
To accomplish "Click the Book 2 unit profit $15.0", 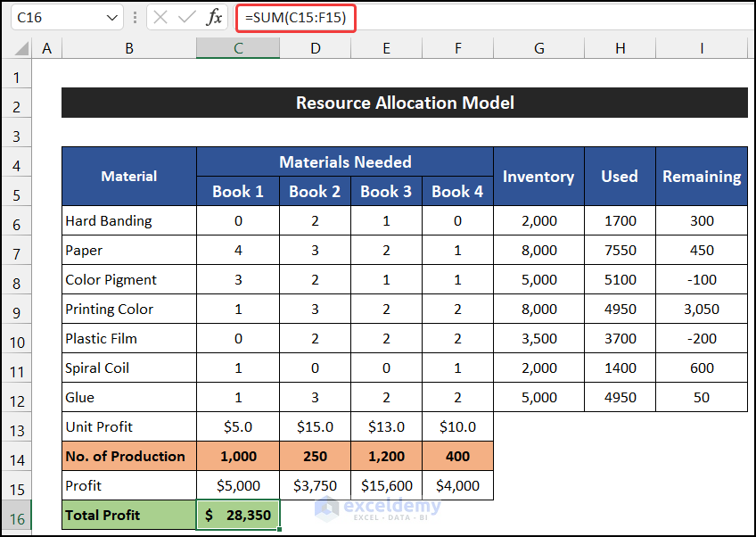I will (x=315, y=426).
